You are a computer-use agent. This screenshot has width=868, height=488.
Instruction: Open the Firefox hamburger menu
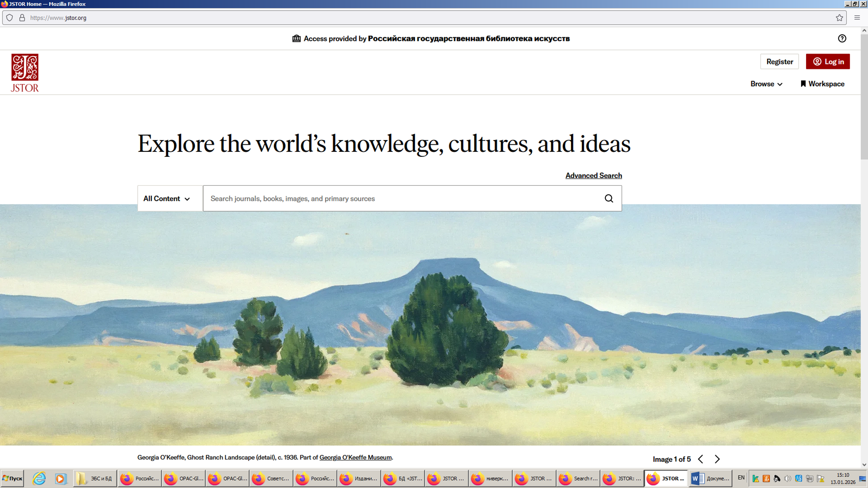(x=857, y=18)
